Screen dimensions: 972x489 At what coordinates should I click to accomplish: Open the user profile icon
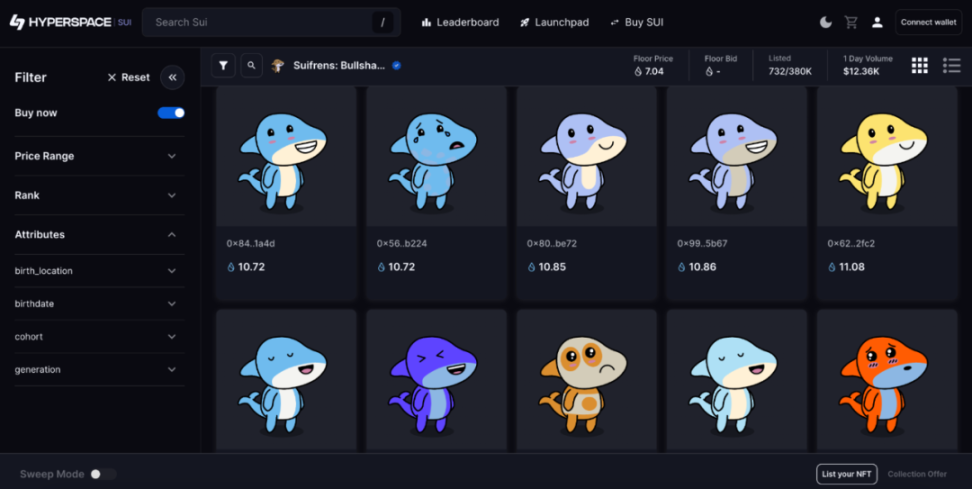[877, 22]
